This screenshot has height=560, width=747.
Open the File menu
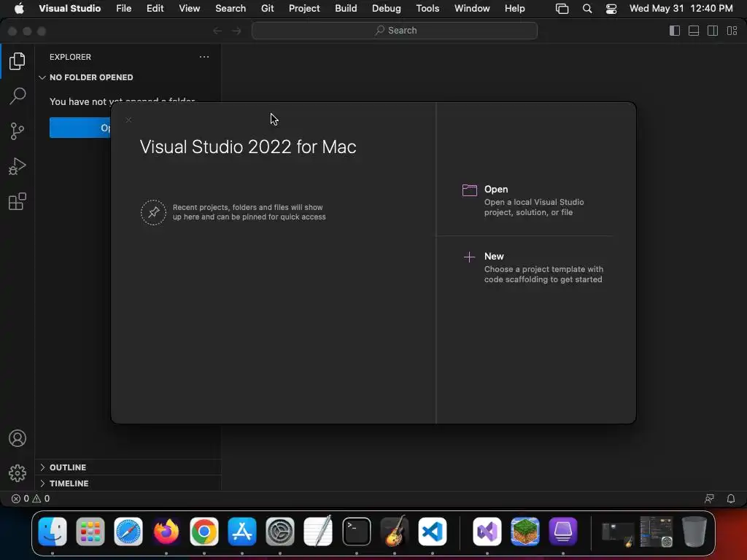click(x=124, y=8)
